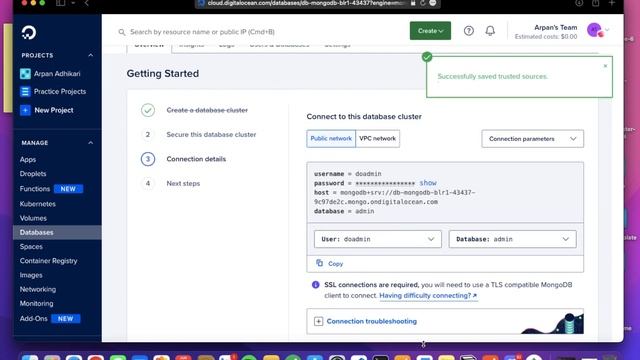The image size is (640, 360).
Task: Select the Public network toggle
Action: [331, 138]
